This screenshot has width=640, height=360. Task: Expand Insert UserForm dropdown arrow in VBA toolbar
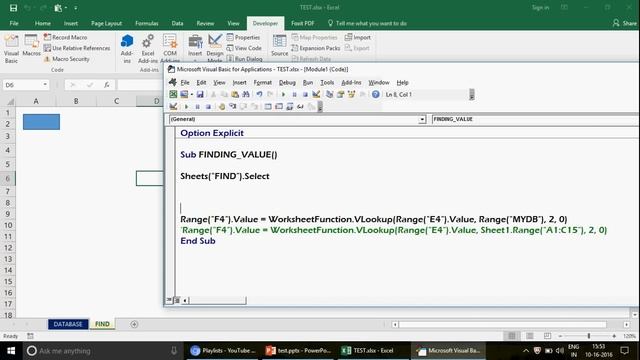[191, 94]
